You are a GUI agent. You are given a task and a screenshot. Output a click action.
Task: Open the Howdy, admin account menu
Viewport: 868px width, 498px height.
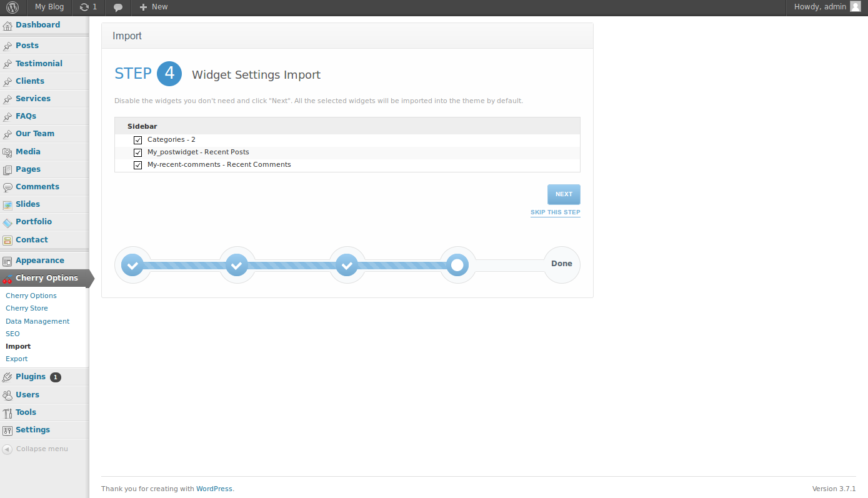tap(820, 7)
